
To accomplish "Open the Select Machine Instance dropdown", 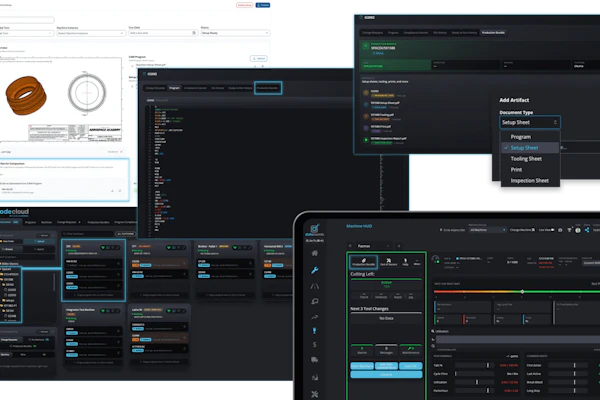I will (x=91, y=33).
